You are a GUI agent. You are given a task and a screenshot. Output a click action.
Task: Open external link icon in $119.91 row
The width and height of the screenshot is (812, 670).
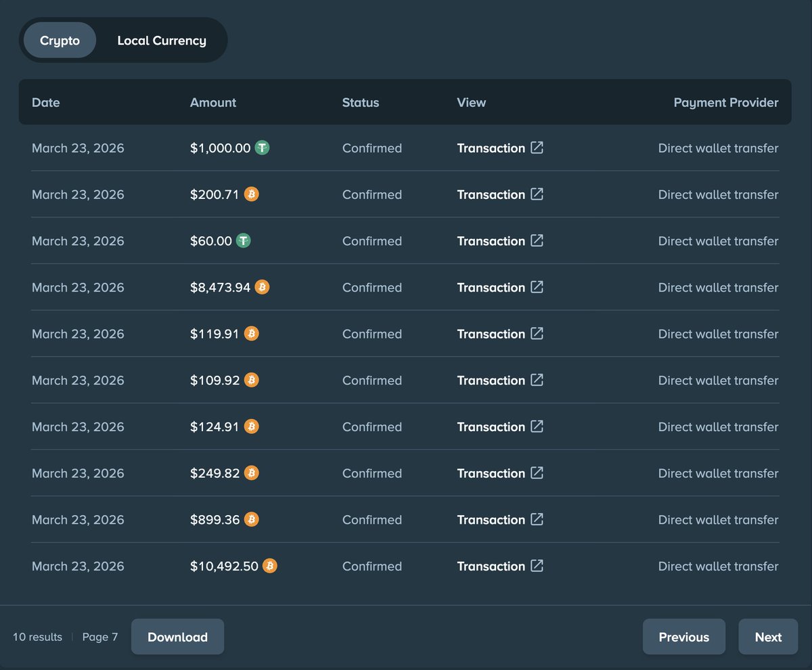click(537, 334)
